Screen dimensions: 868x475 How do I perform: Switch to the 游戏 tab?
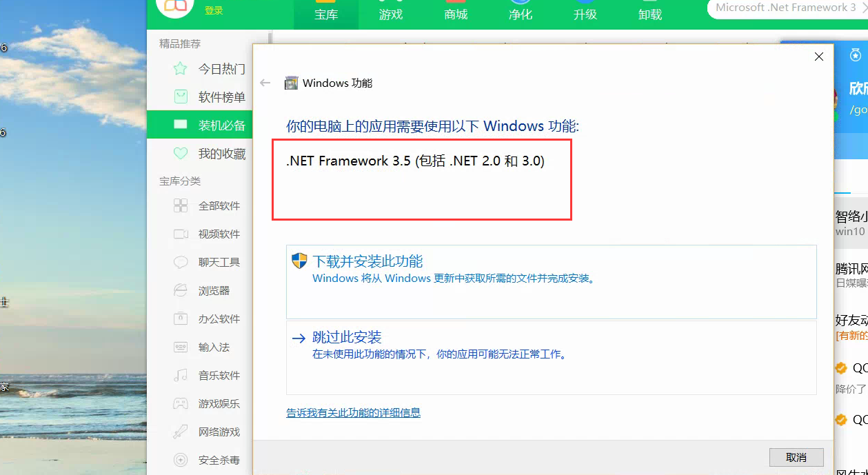[x=391, y=14]
